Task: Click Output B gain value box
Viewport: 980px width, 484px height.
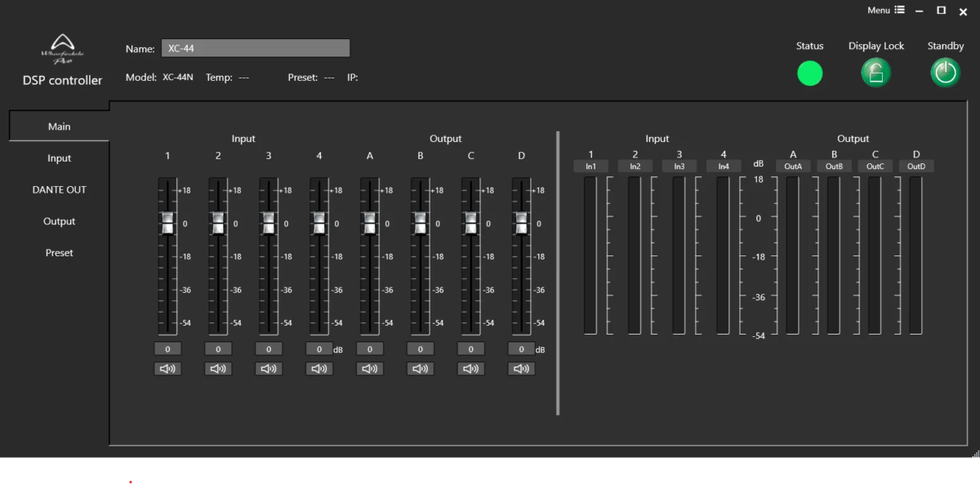Action: 421,349
